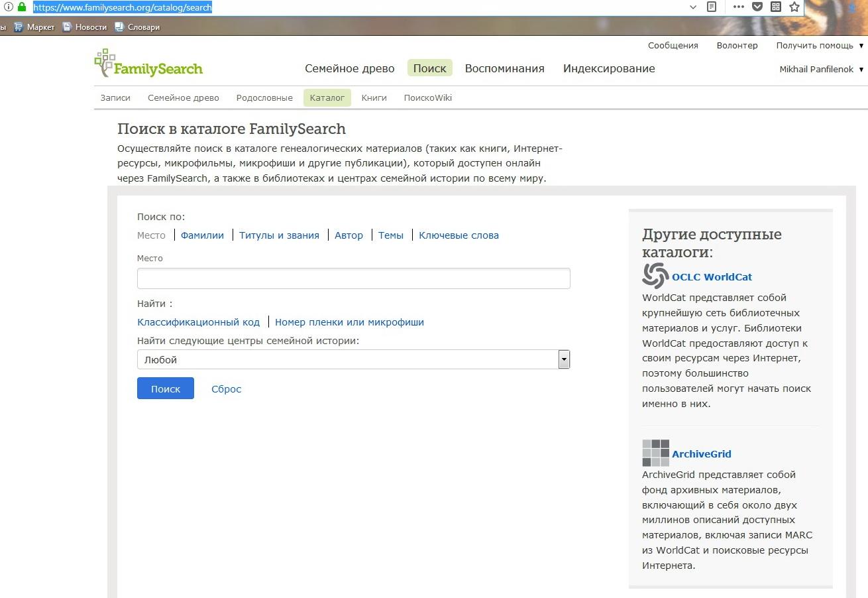Switch to the Книги subtab

point(374,97)
